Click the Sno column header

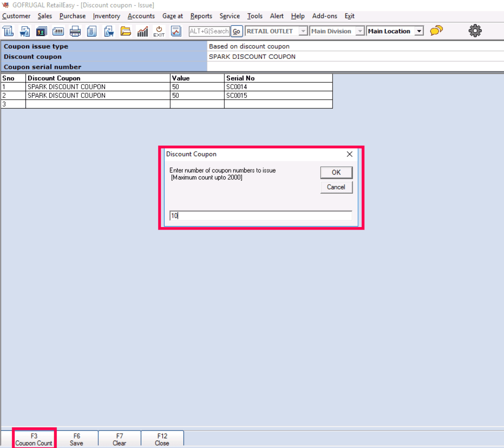click(x=13, y=78)
